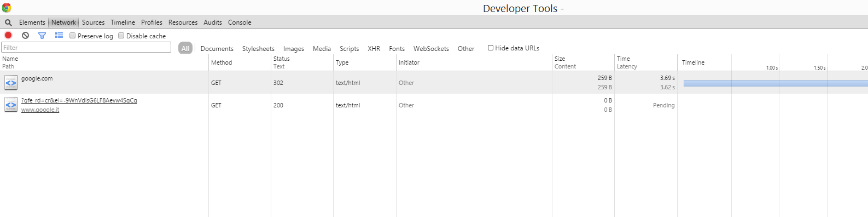Screen dimensions: 868x217
Task: Open the Sources tab
Action: 94,22
